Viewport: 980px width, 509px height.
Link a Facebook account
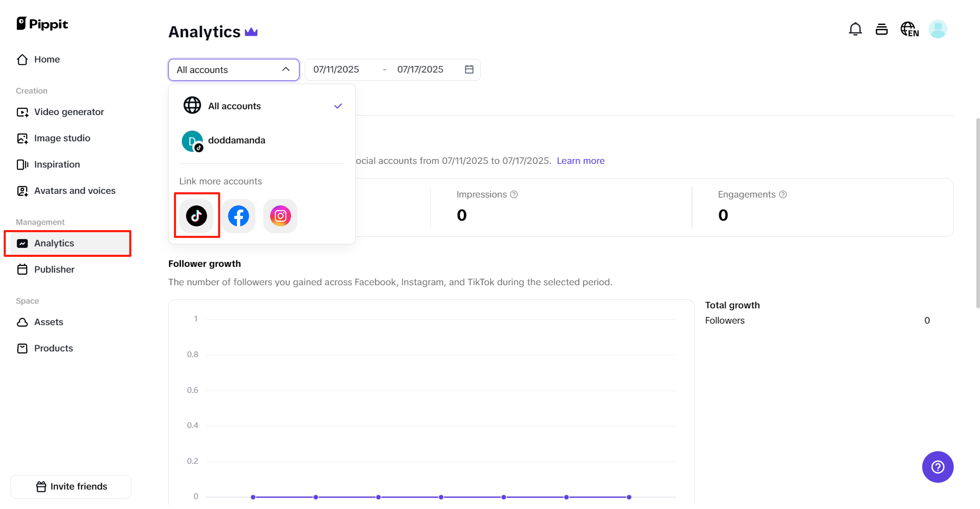click(x=239, y=215)
